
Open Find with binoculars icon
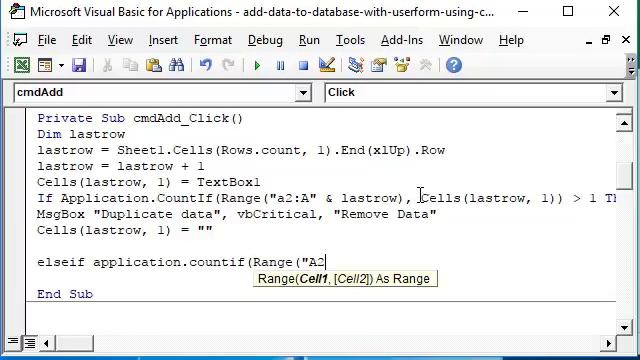176,65
